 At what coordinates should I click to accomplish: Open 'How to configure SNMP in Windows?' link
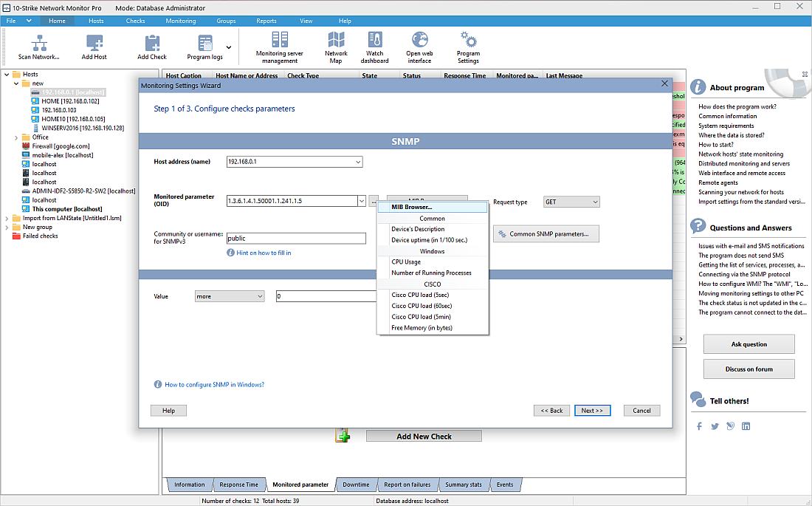point(214,385)
